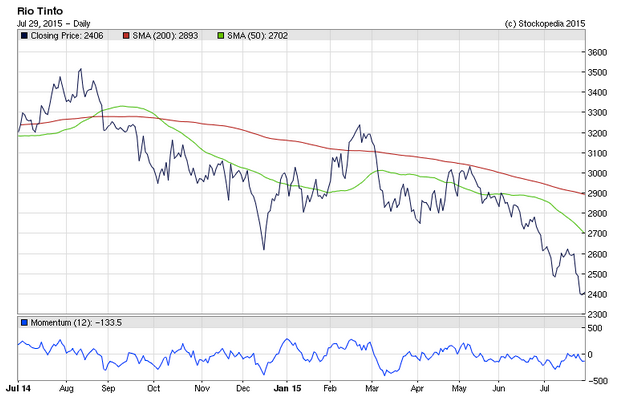Click the 3600 price axis label
Image resolution: width=623 pixels, height=410 pixels.
click(597, 52)
